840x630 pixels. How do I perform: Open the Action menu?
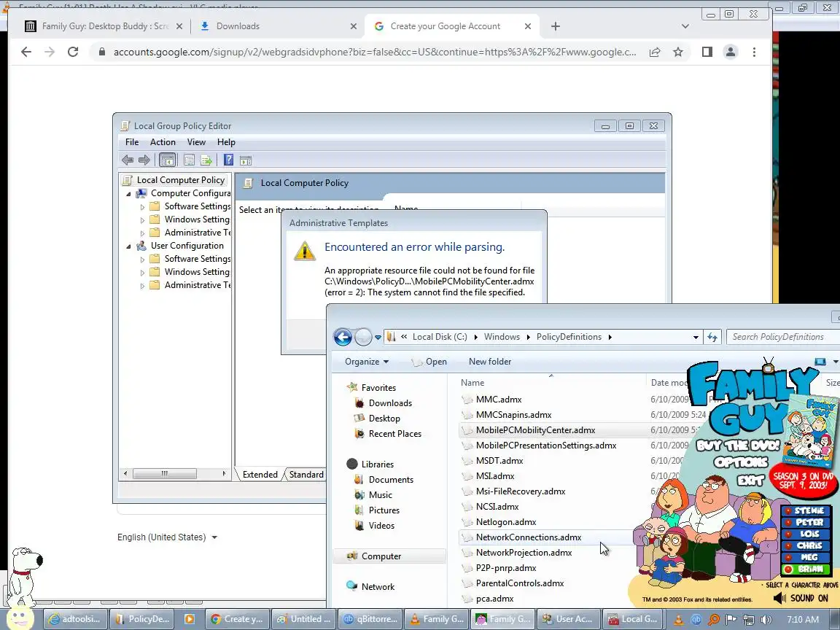(163, 142)
